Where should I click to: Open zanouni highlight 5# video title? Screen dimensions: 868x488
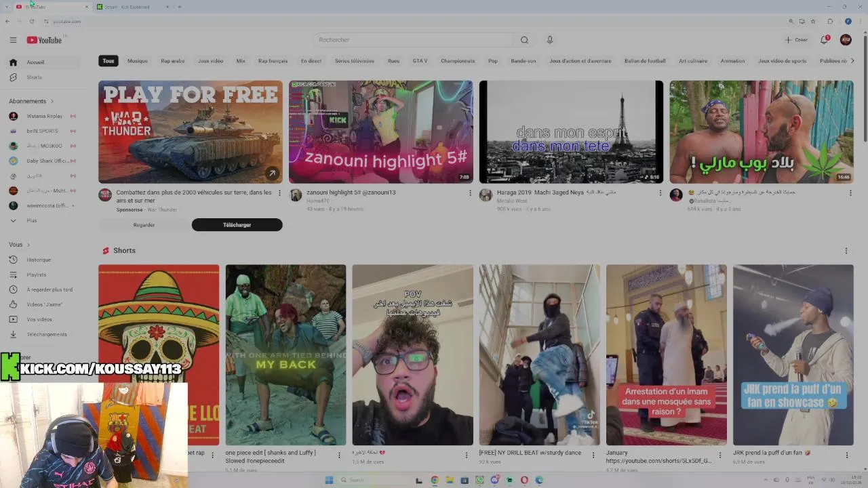351,192
